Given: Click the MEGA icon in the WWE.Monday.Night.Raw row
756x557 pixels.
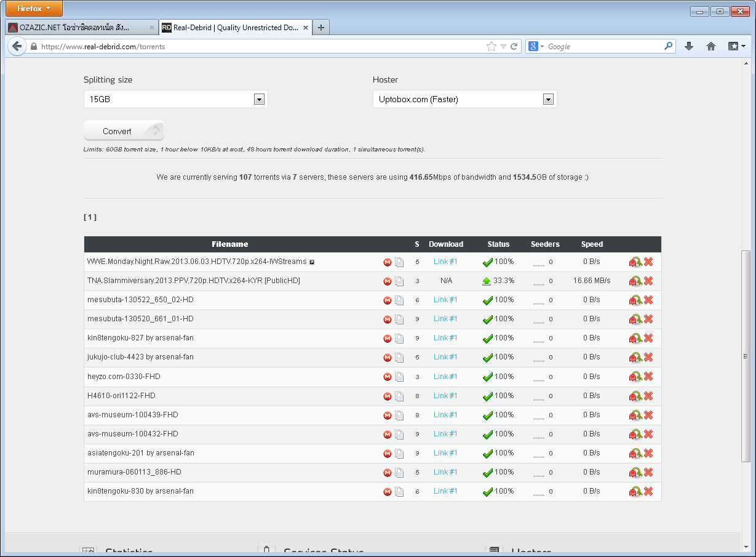Looking at the screenshot, I should click(x=388, y=262).
